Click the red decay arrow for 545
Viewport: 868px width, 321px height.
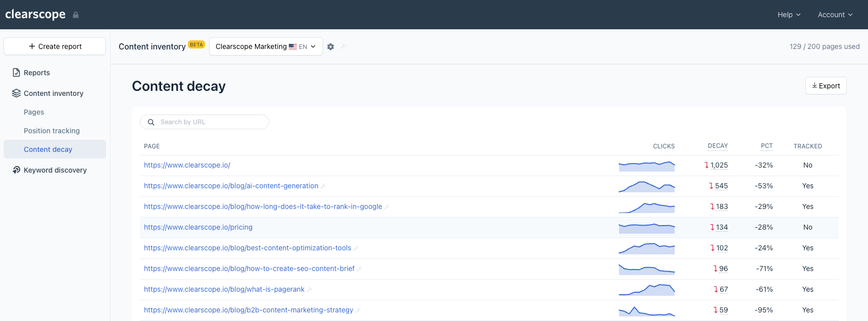coord(711,186)
